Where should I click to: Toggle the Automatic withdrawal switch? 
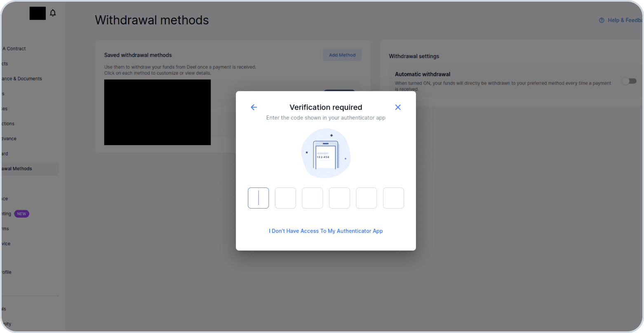(x=629, y=81)
